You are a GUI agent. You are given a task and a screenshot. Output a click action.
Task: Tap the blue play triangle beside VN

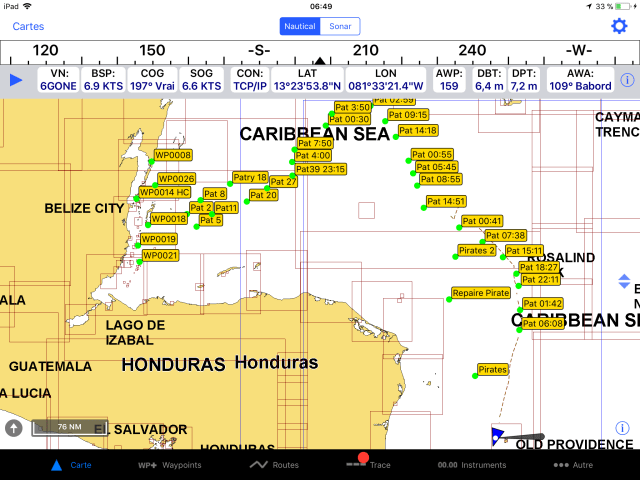point(16,80)
